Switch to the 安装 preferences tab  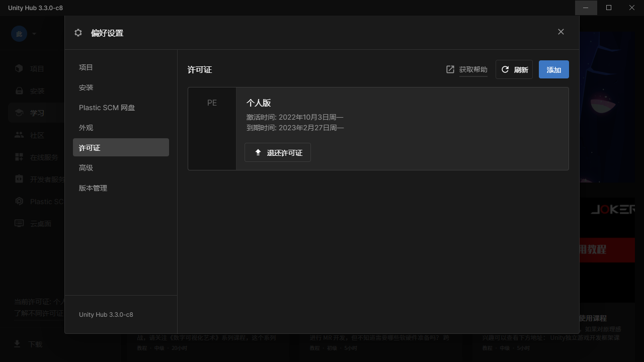(x=121, y=87)
